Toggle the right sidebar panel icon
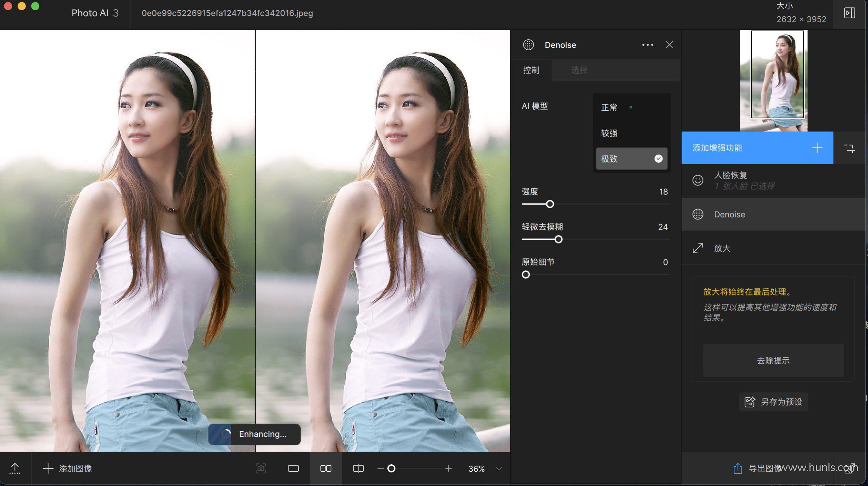 [x=849, y=13]
